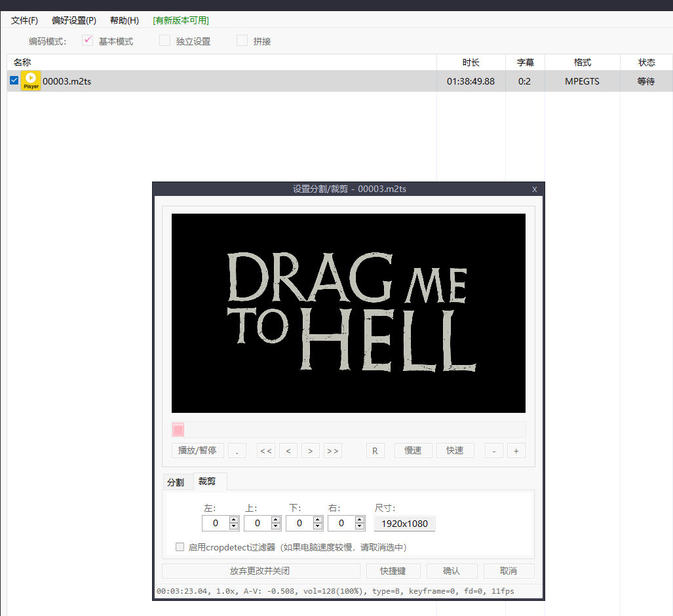Click the << fast rewind button
The image size is (673, 616).
(266, 450)
